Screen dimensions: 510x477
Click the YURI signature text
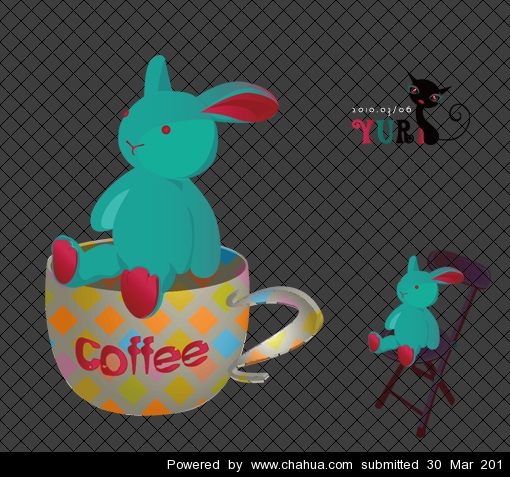pos(388,131)
